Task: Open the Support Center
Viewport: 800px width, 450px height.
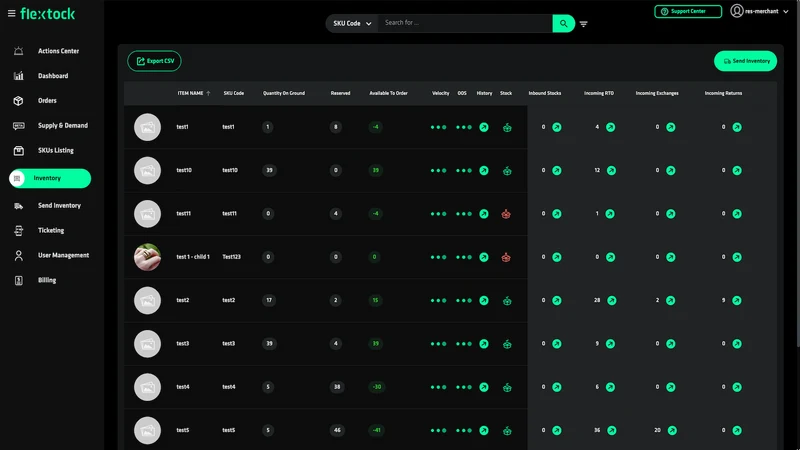Action: point(688,11)
